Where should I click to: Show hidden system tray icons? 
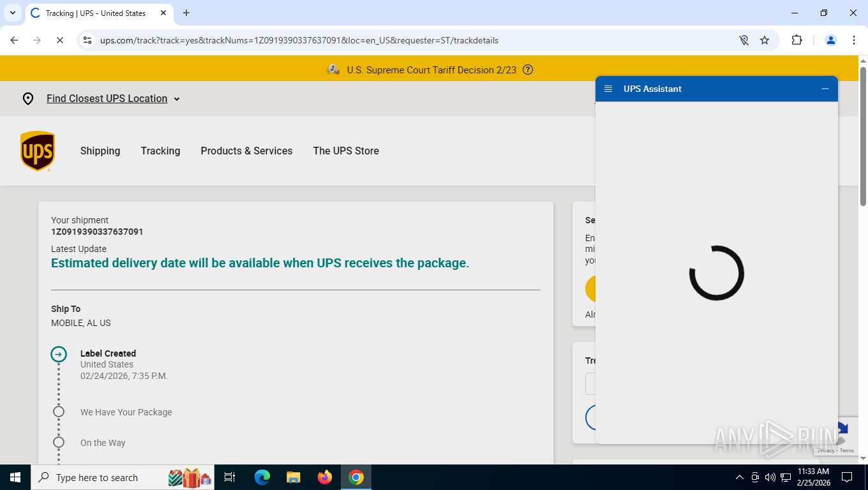pos(740,477)
